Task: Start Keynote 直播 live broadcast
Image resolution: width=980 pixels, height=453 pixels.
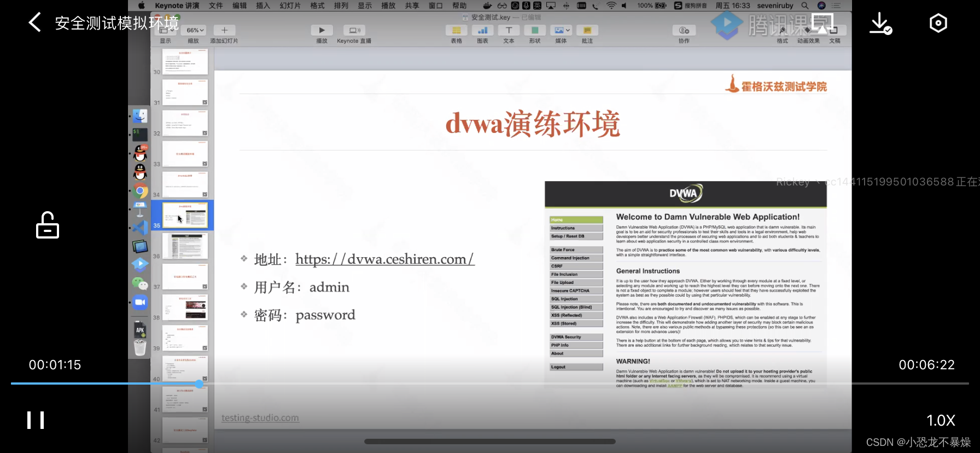Action: 354,30
